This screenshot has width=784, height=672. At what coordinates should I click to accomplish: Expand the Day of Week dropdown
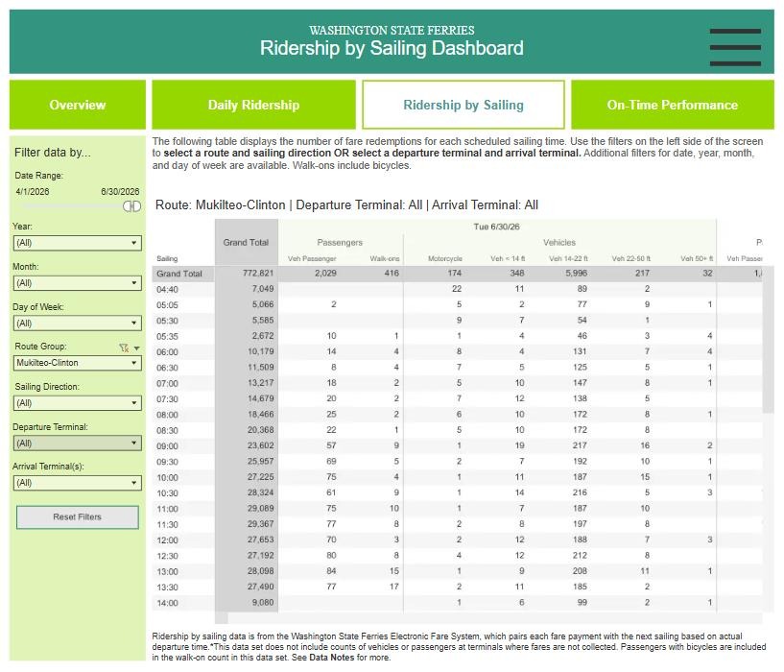pyautogui.click(x=78, y=323)
